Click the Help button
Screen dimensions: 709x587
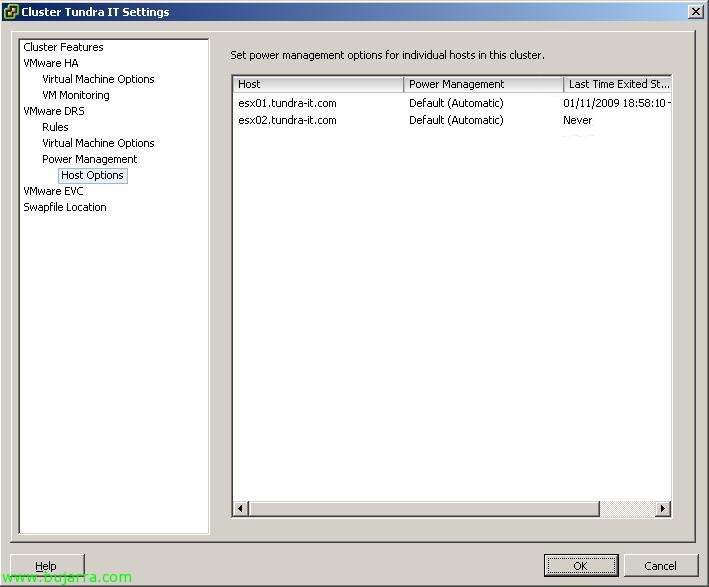[x=47, y=565]
